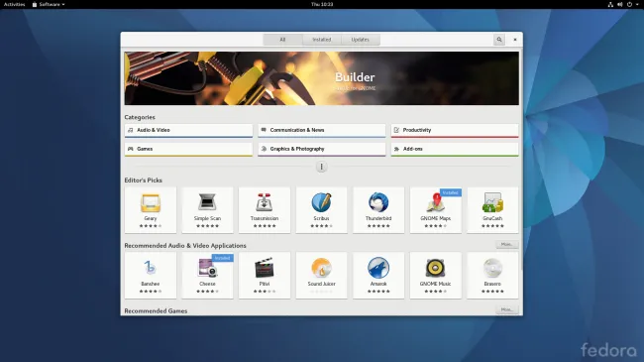Image resolution: width=644 pixels, height=362 pixels.
Task: Open the Communication & News category
Action: [322, 130]
